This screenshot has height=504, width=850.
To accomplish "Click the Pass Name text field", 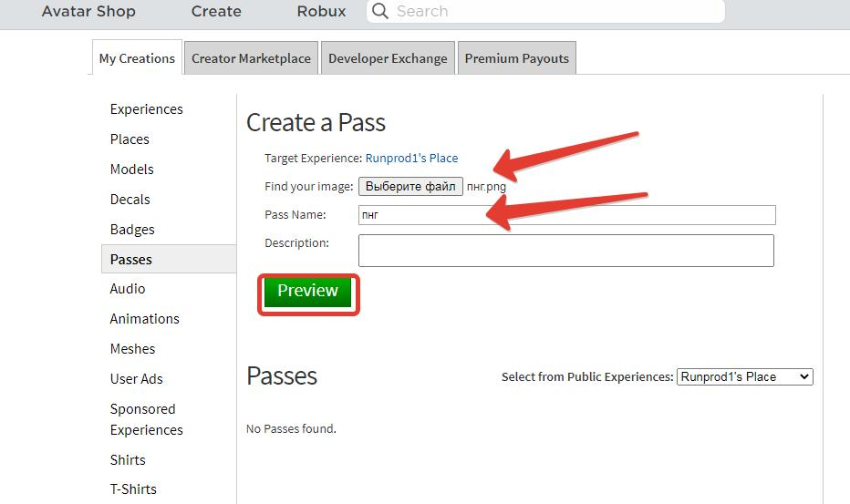I will pyautogui.click(x=565, y=215).
